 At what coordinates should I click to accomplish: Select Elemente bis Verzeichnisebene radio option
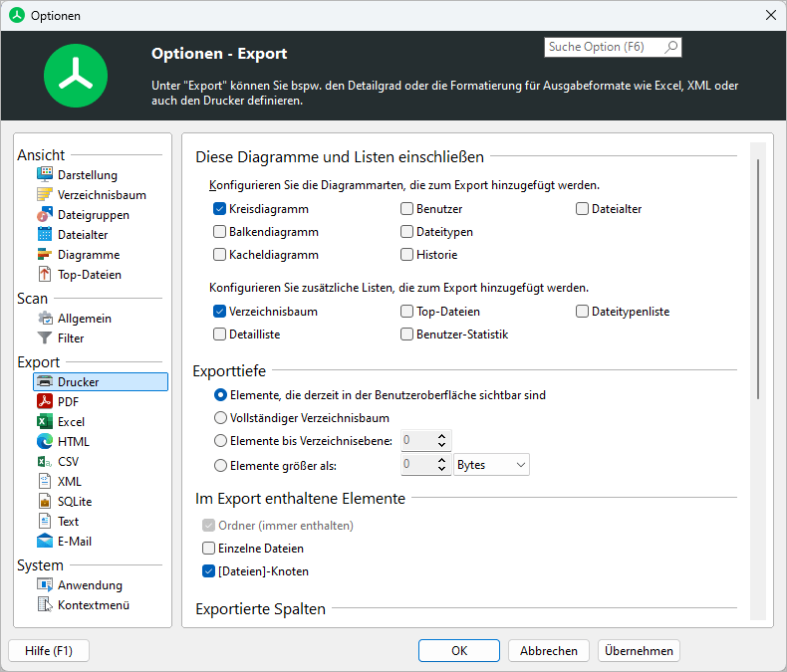[x=220, y=441]
